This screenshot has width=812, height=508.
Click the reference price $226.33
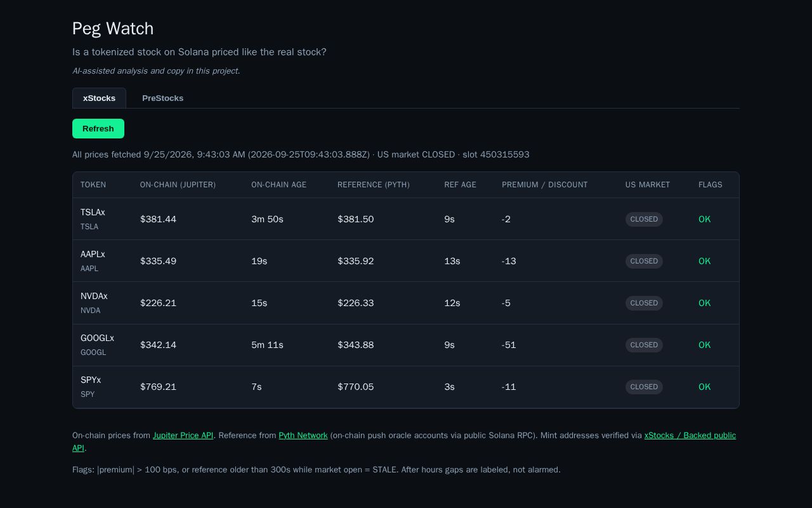point(355,303)
